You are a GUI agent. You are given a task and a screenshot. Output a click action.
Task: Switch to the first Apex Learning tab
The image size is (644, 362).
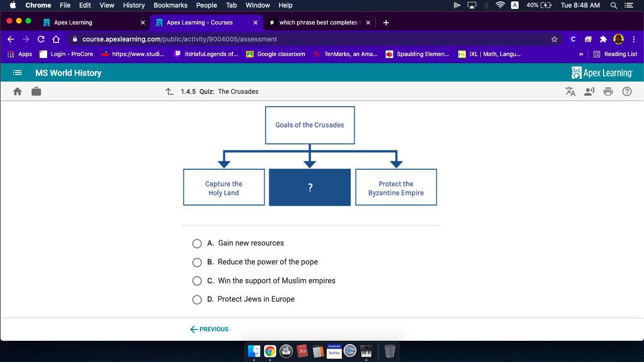(x=94, y=22)
